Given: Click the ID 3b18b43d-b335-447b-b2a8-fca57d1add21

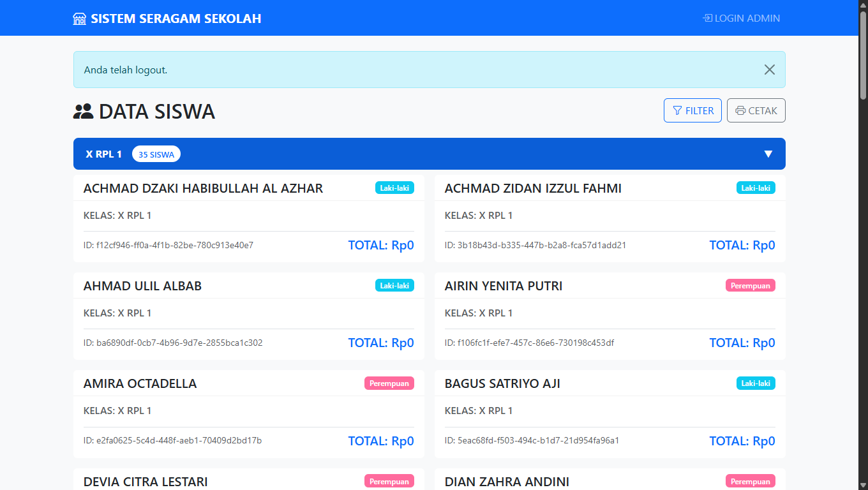Looking at the screenshot, I should (535, 245).
